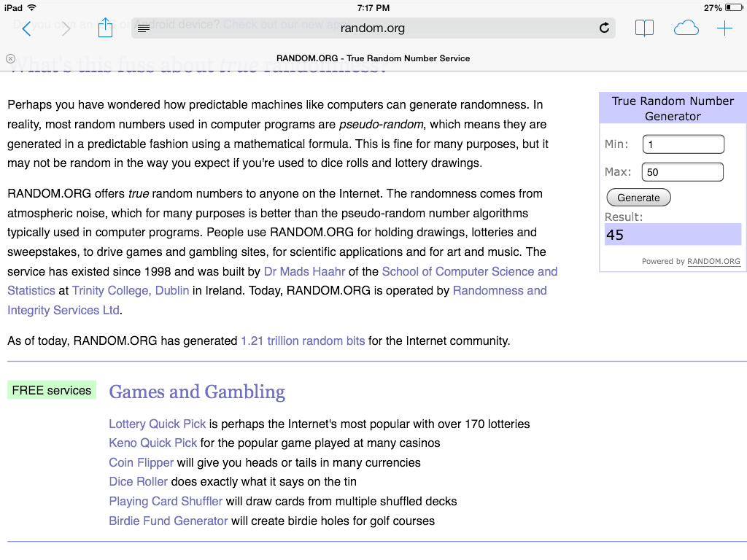Open the Keno Quick Pick link
Image resolution: width=747 pixels, height=560 pixels.
153,443
